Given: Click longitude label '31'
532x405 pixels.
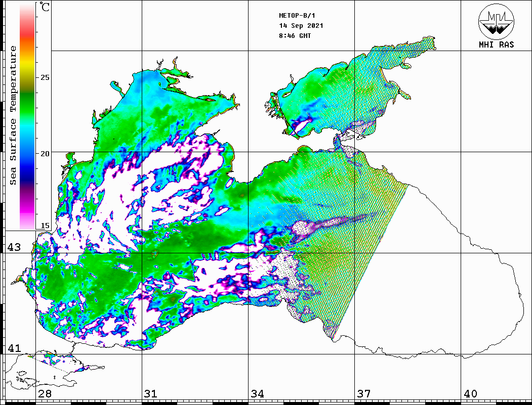Looking at the screenshot, I should [151, 393].
